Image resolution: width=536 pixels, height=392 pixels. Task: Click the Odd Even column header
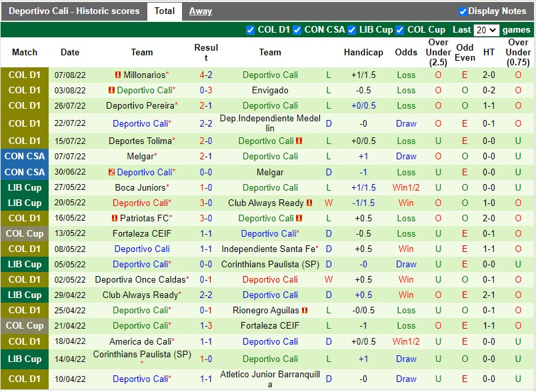[465, 52]
